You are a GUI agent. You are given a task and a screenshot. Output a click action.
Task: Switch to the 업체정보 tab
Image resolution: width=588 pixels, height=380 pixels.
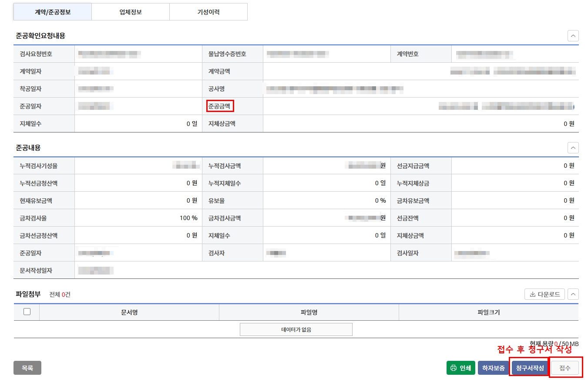click(x=131, y=12)
